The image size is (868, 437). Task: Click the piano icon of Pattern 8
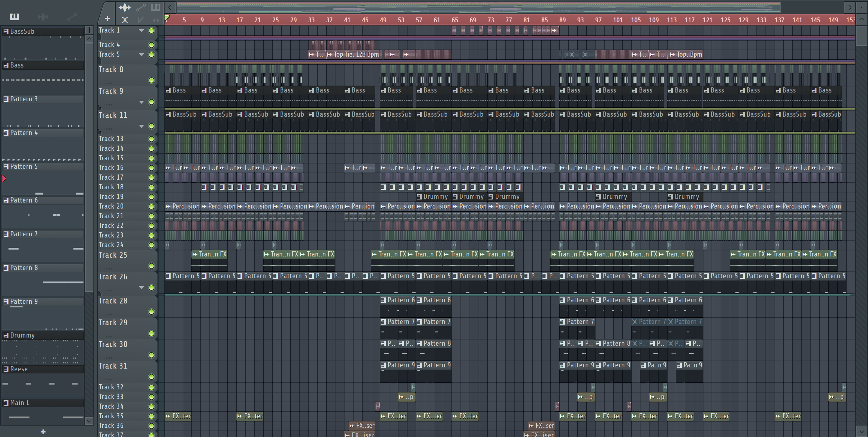click(x=6, y=268)
